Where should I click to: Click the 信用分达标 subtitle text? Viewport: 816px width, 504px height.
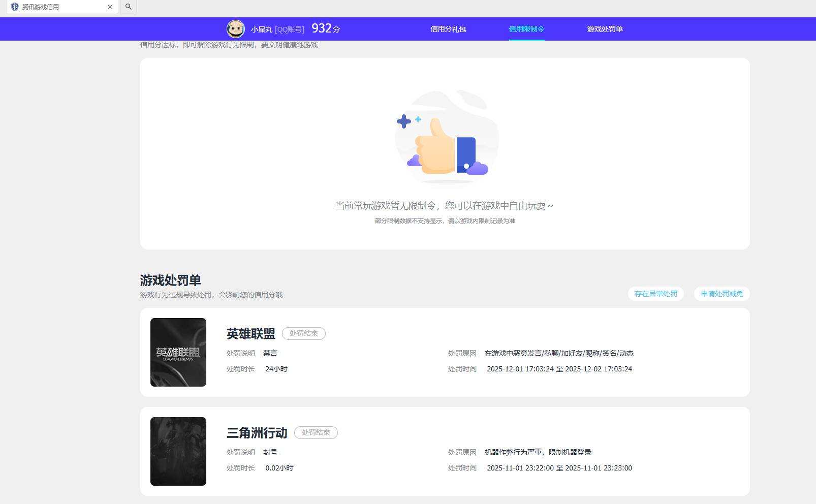(x=229, y=45)
